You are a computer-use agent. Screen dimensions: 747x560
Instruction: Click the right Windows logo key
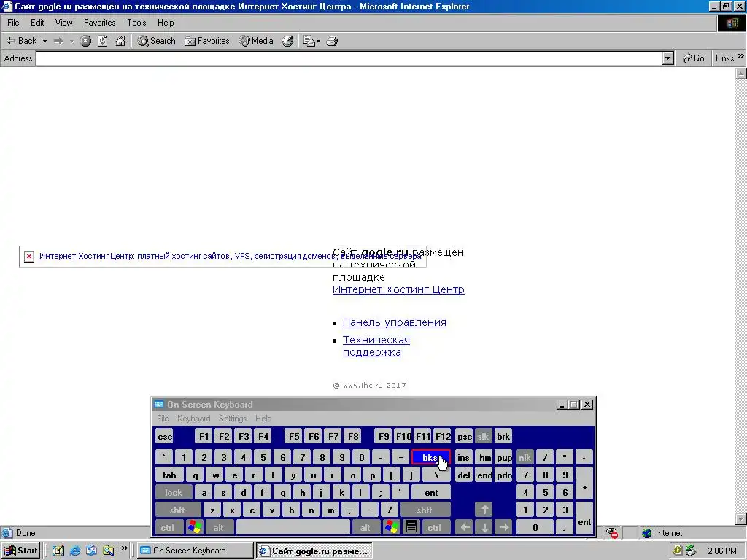[x=392, y=528]
